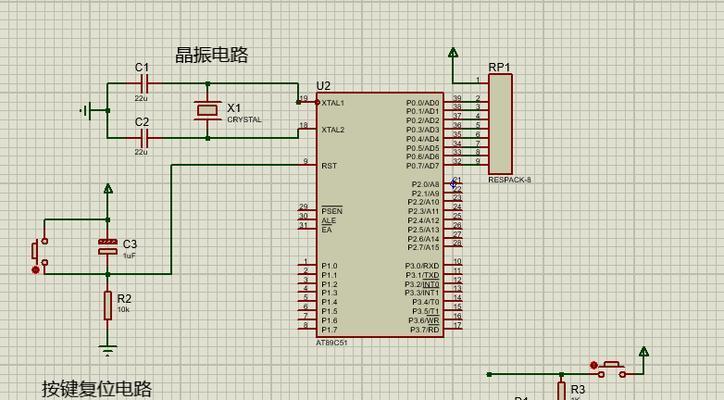
Task: Click the P0.3/AD3 pin label
Action: click(422, 130)
